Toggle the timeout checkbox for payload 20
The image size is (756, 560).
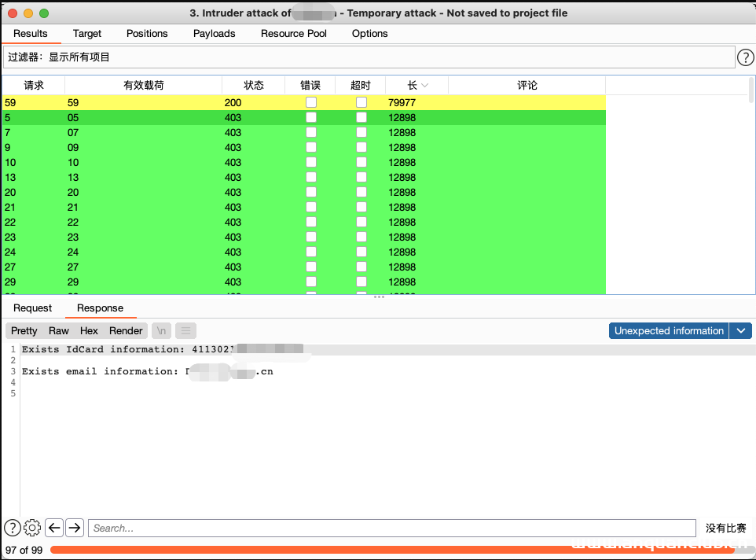point(361,192)
